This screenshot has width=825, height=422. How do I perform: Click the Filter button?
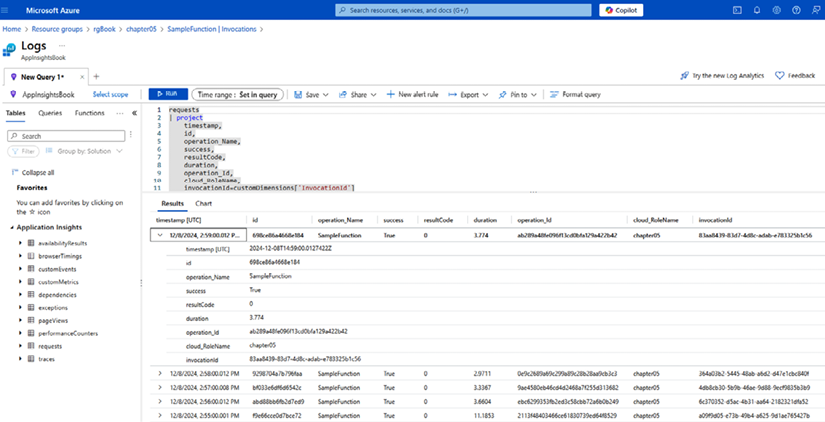[x=23, y=152]
